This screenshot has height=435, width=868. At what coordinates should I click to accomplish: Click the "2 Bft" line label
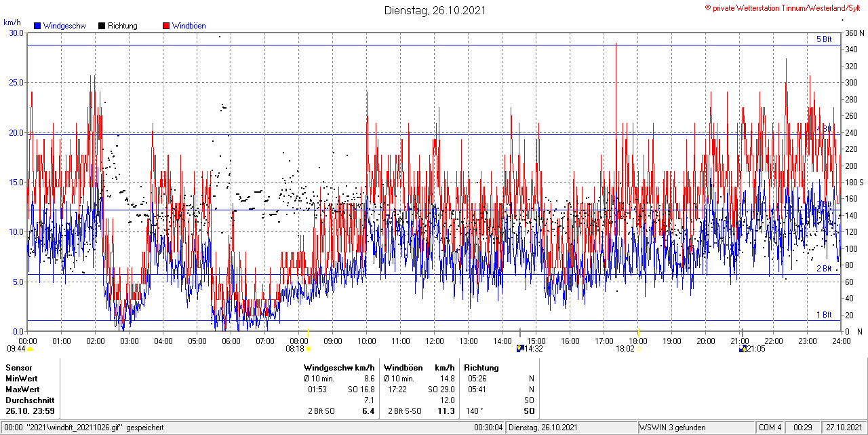[x=823, y=269]
